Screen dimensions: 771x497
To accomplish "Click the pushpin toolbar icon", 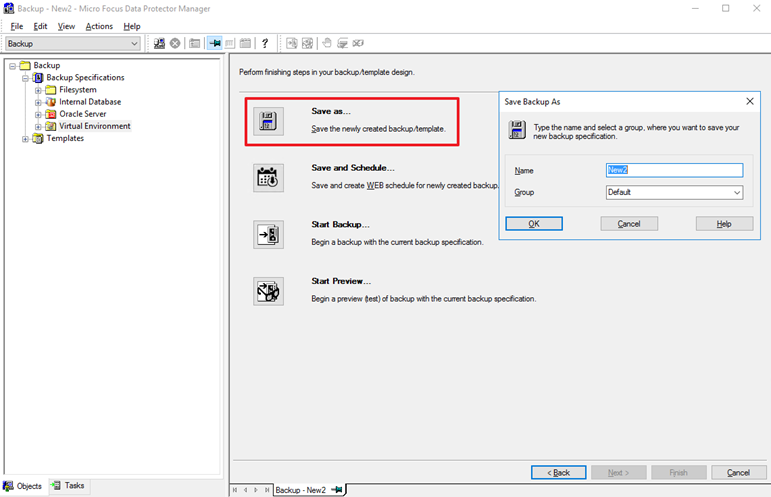I will (214, 43).
